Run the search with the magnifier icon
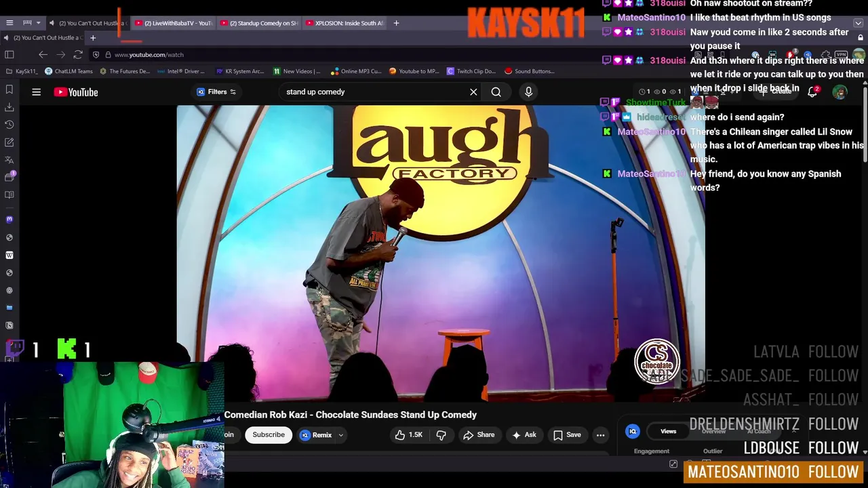 [x=496, y=92]
